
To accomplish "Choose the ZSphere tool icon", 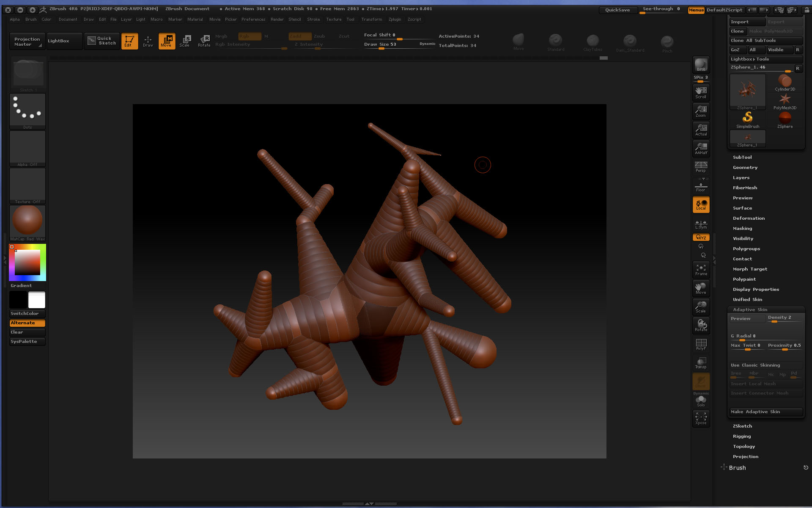I will (785, 120).
